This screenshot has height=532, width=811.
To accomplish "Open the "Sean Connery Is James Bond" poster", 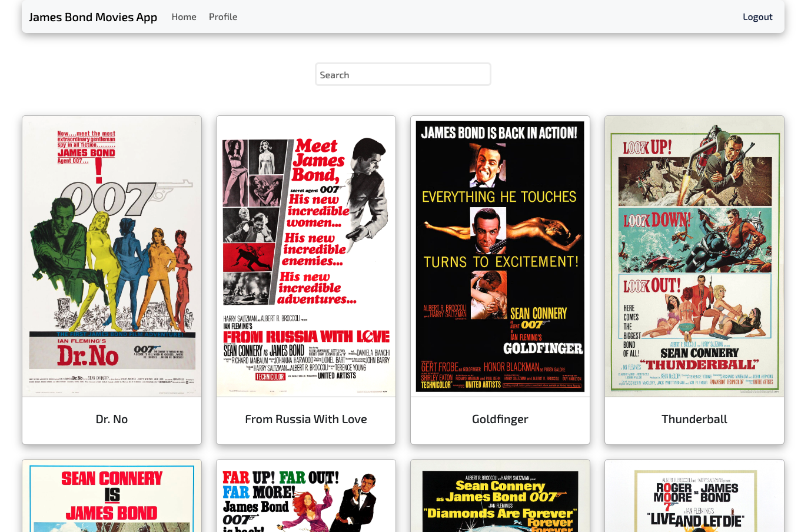I will pos(112,496).
